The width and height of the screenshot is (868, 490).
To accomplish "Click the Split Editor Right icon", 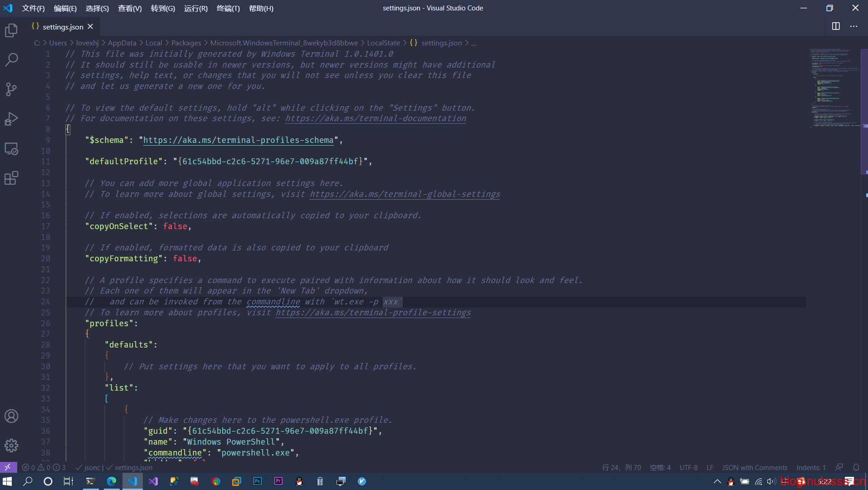I will [x=836, y=26].
